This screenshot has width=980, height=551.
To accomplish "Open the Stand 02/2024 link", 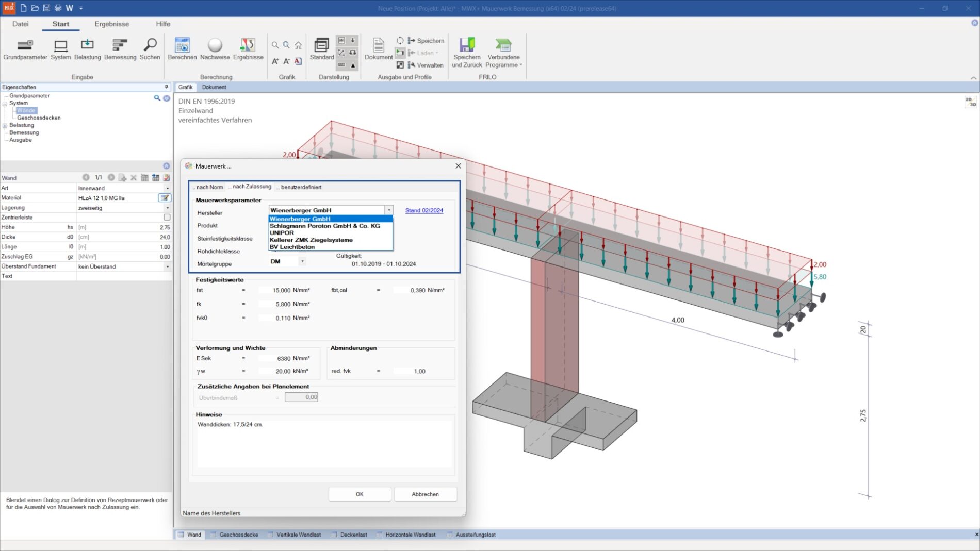I will pos(424,210).
